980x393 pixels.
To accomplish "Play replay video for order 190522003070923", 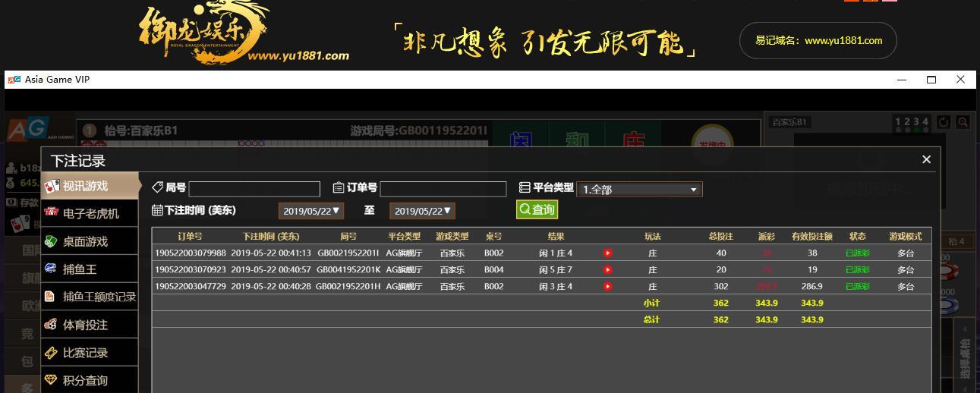I will 607,269.
